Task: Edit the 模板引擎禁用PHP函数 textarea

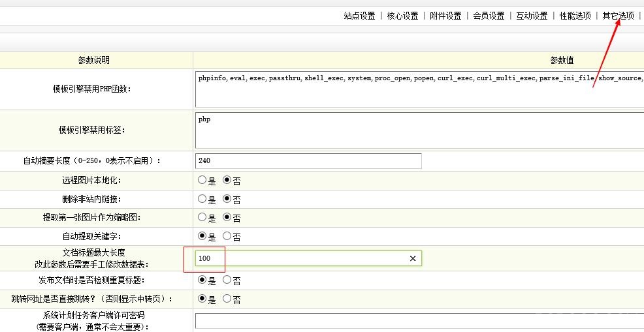Action: pyautogui.click(x=419, y=89)
